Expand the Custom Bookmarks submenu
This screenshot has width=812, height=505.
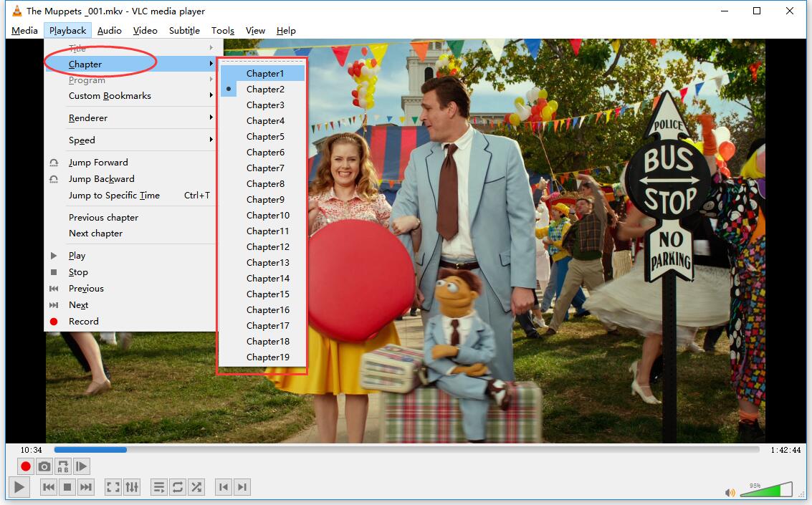click(130, 96)
